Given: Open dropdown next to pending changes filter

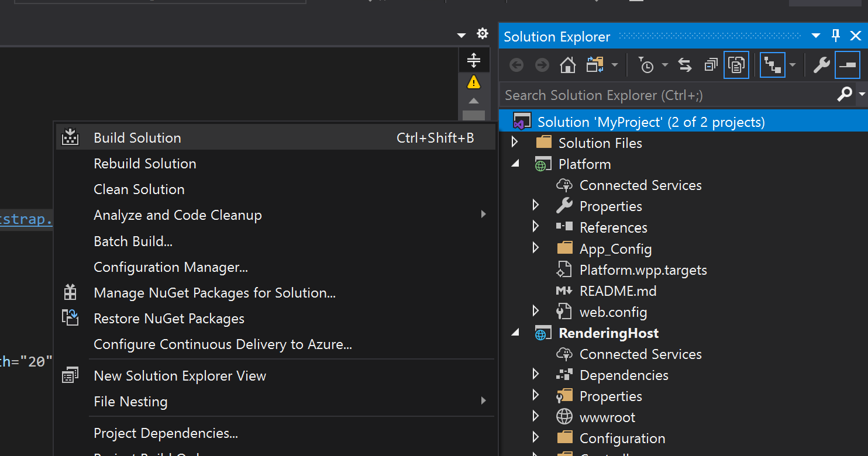Looking at the screenshot, I should click(665, 65).
